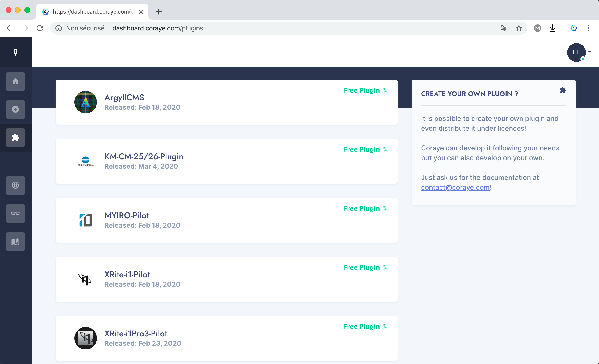Open the ArgyllCMS plugin title
This screenshot has width=599, height=364.
tap(124, 97)
